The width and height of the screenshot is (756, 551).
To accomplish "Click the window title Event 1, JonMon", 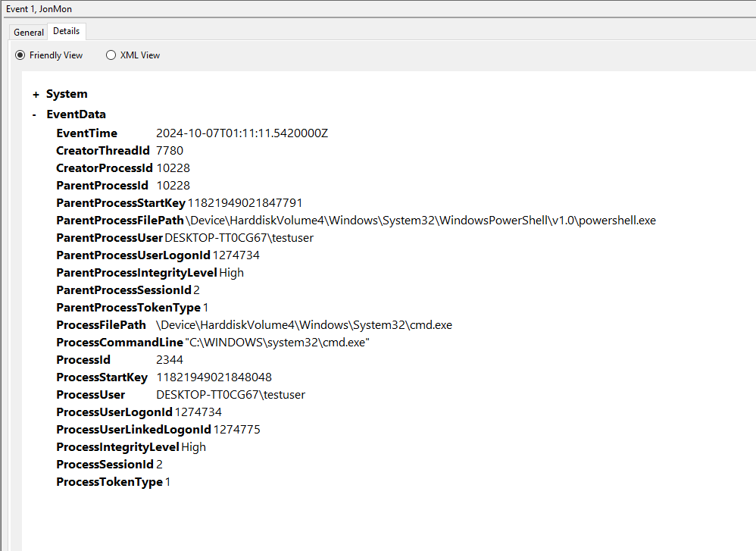I will click(39, 8).
